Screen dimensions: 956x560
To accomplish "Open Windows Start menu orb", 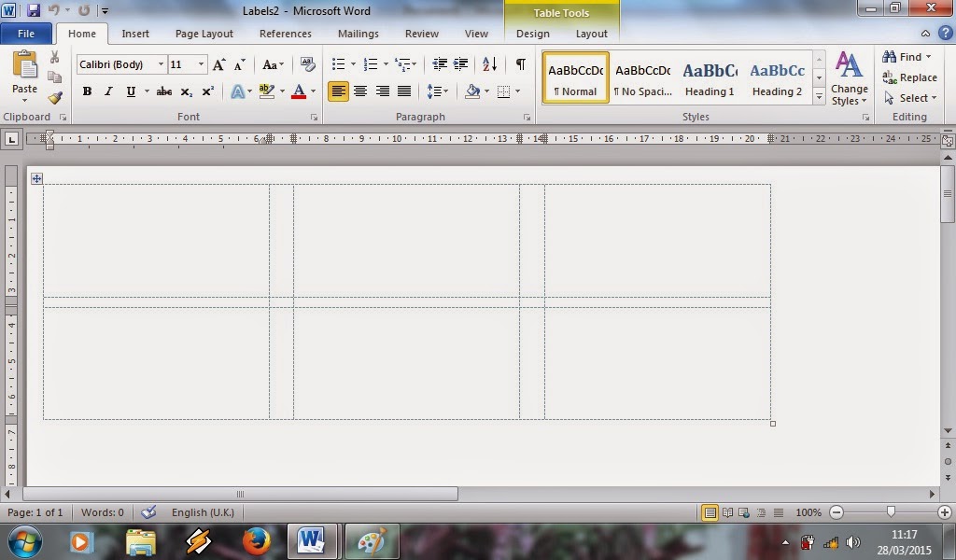I will click(x=25, y=541).
